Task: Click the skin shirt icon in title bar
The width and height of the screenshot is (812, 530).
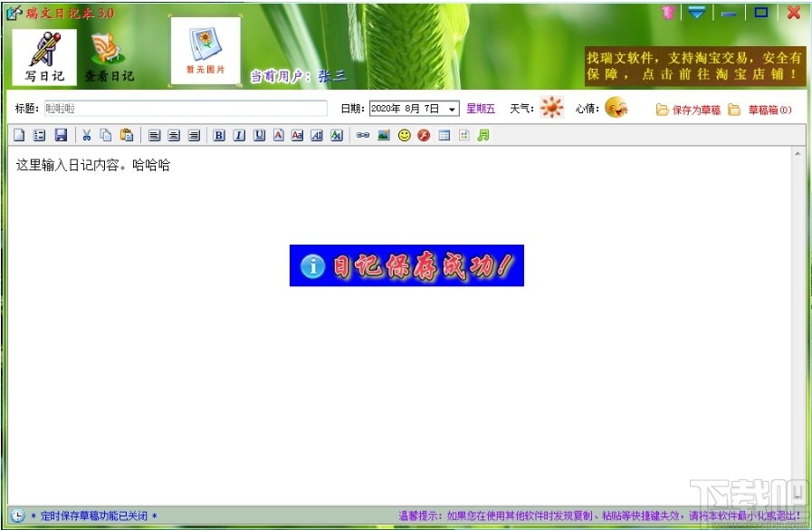Action: point(668,13)
